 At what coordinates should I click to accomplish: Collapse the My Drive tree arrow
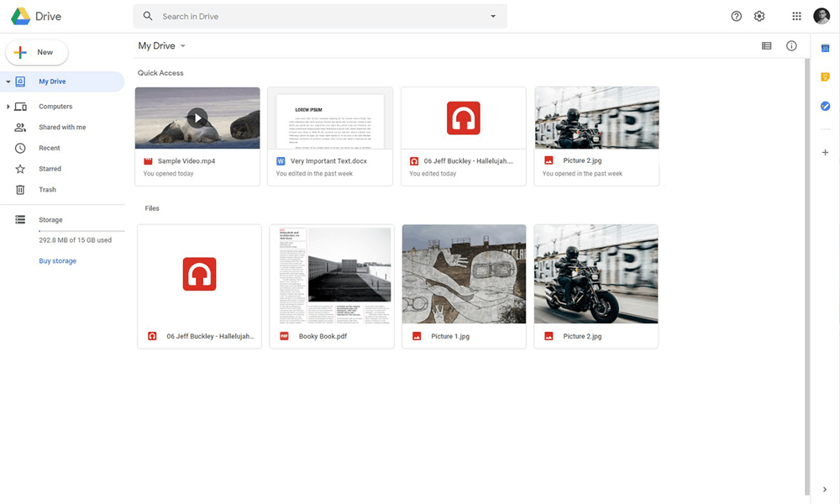tap(8, 81)
